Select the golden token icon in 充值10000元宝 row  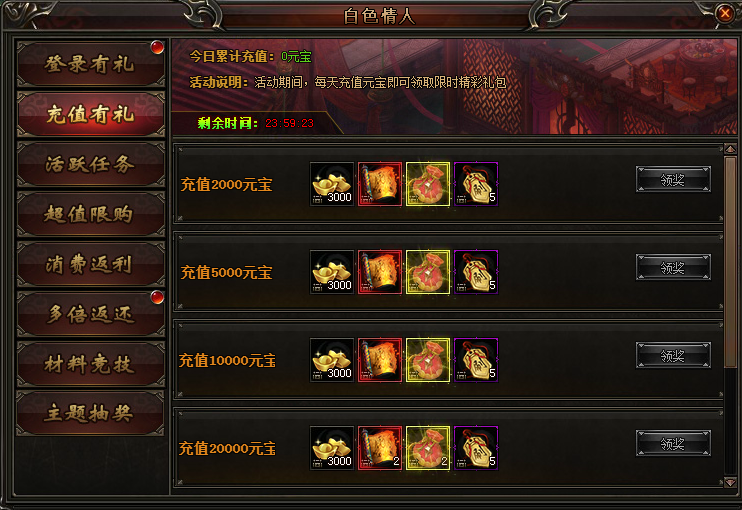pyautogui.click(x=476, y=360)
